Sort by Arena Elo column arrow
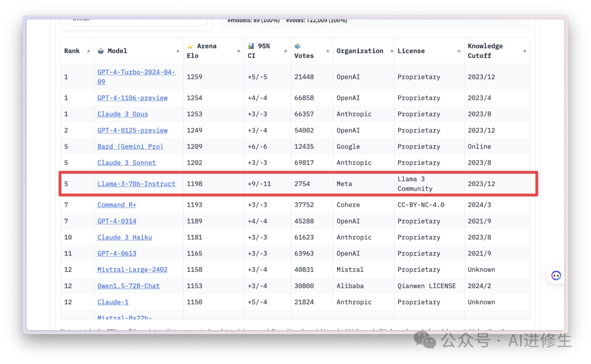Screen dimensions: 591x364 pos(239,51)
